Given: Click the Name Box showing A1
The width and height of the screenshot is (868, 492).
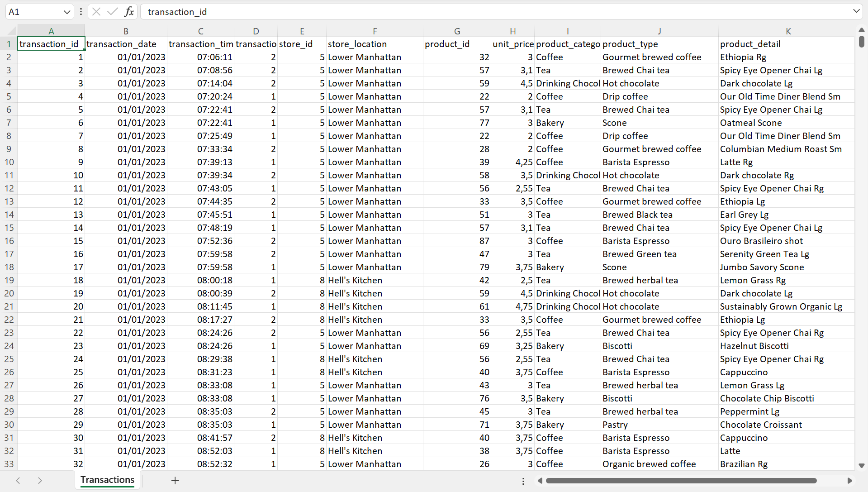Looking at the screenshot, I should (x=34, y=11).
